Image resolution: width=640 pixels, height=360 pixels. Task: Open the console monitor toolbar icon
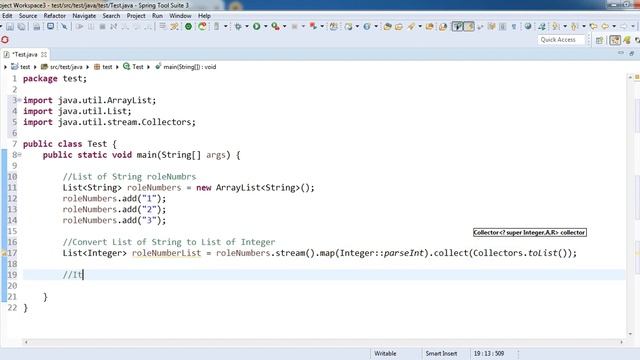50,27
